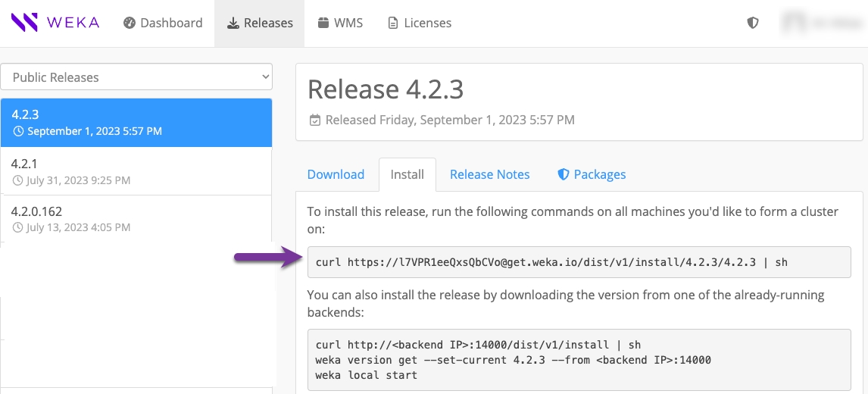This screenshot has width=868, height=394.
Task: Select release 4.2.0.162 in list
Action: [136, 218]
